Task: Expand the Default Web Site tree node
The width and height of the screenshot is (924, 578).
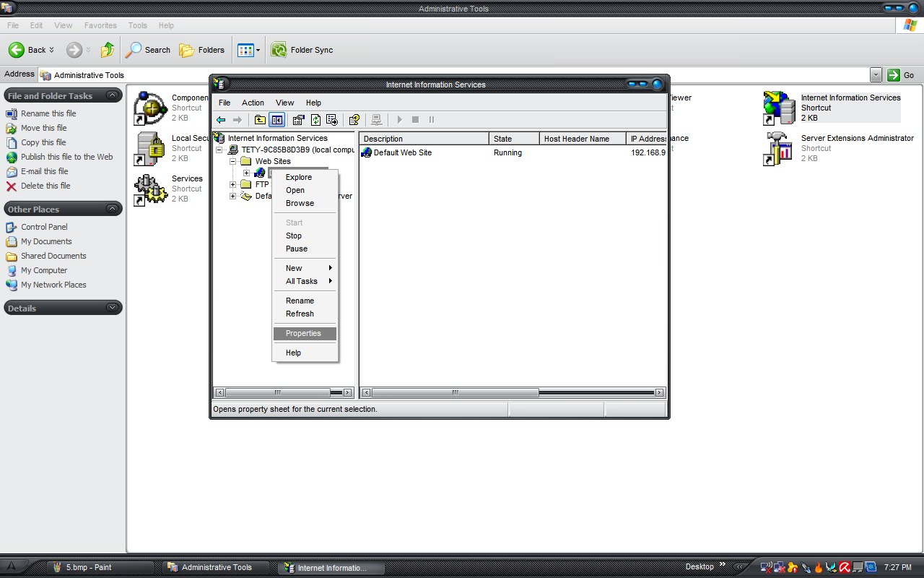Action: pyautogui.click(x=246, y=173)
